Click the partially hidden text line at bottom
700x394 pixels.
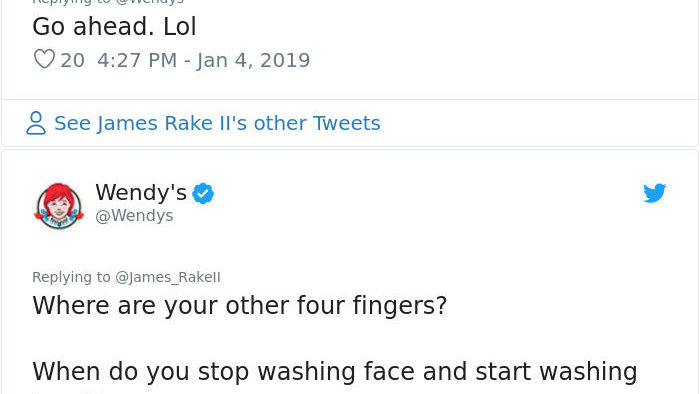click(x=67, y=392)
